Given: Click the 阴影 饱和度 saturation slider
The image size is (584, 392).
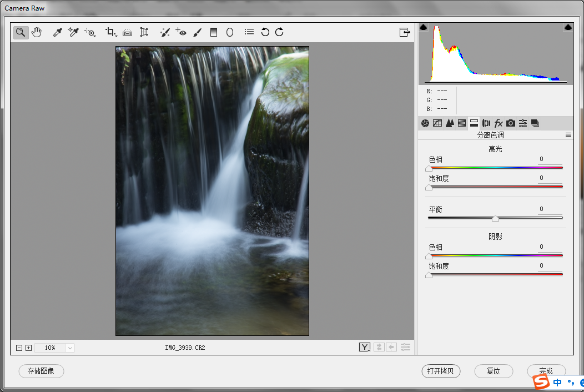Looking at the screenshot, I should tap(495, 275).
